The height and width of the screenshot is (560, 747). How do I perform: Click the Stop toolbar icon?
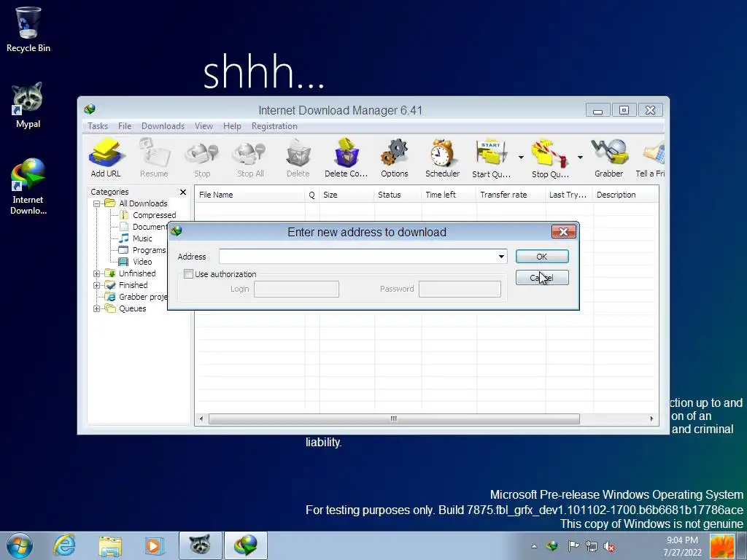202,157
